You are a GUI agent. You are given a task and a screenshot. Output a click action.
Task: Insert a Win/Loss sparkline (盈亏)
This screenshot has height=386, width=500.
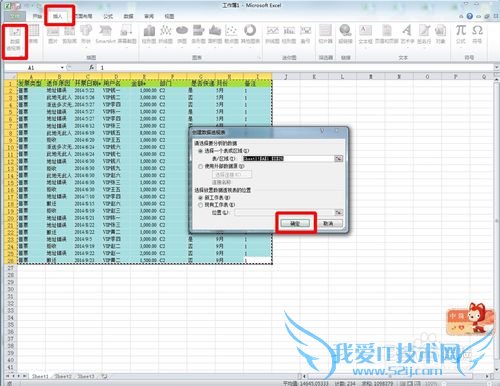click(x=305, y=35)
